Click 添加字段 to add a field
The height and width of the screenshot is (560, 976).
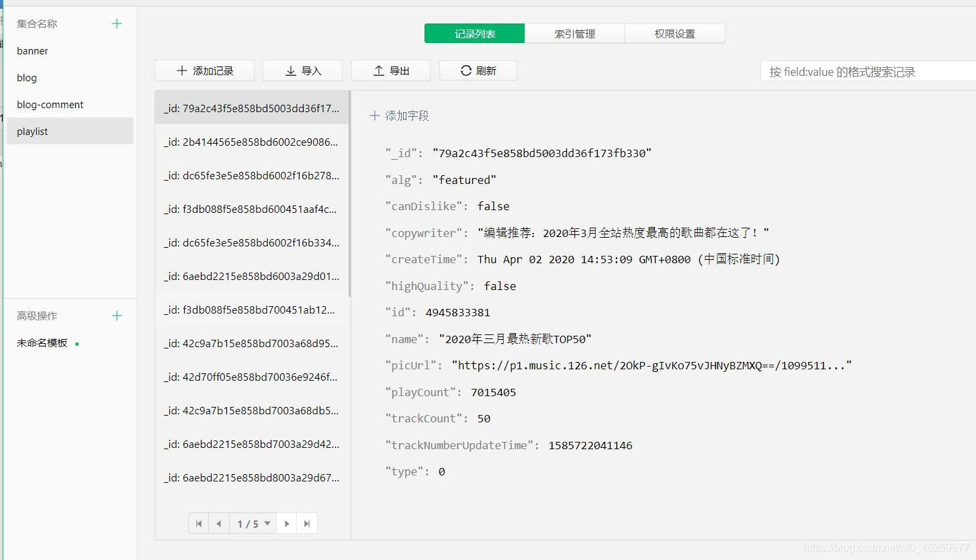(x=399, y=115)
